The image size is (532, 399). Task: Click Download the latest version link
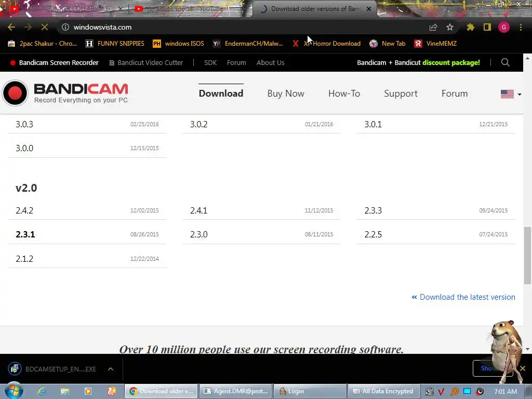pyautogui.click(x=463, y=297)
